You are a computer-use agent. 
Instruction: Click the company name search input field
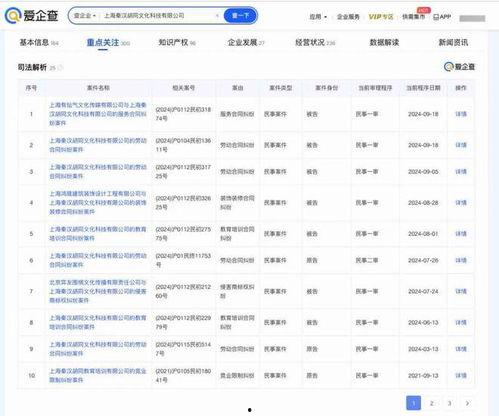(x=157, y=16)
